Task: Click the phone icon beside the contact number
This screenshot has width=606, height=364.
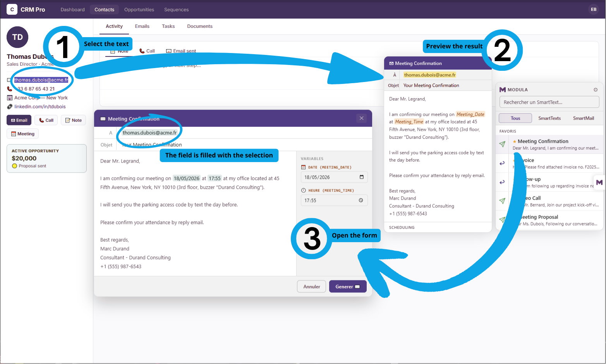Action: [10, 89]
